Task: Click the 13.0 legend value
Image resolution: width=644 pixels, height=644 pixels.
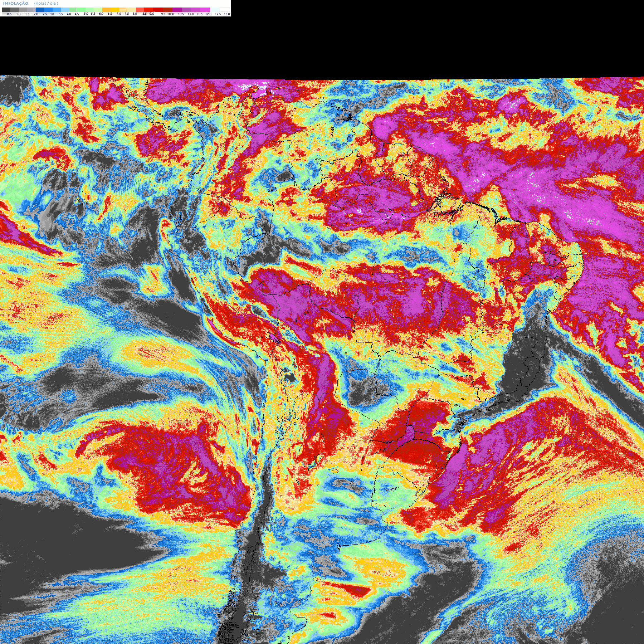Action: click(227, 14)
